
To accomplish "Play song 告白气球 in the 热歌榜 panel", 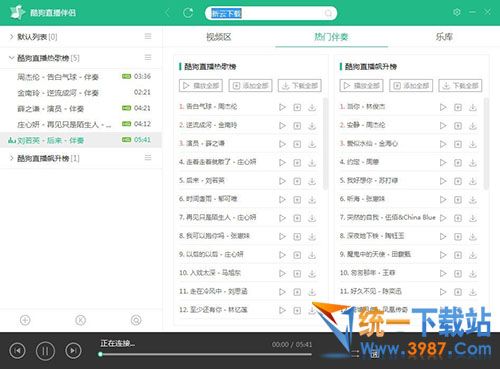I will (x=282, y=107).
